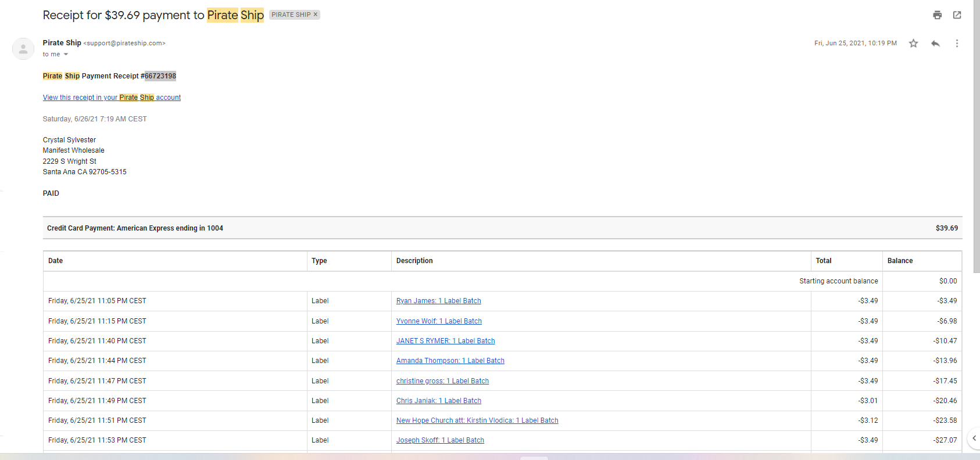Open Yvonne Wolf: 1 Label Batch link
This screenshot has width=980, height=460.
point(439,321)
